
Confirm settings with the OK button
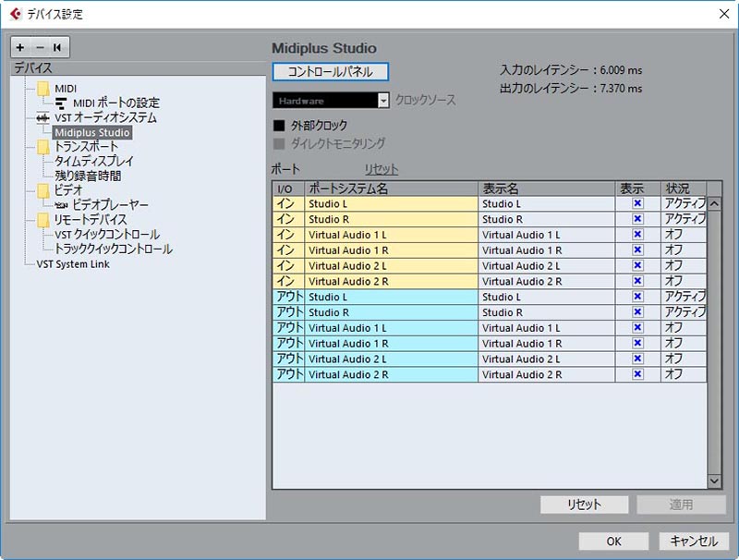coord(612,541)
